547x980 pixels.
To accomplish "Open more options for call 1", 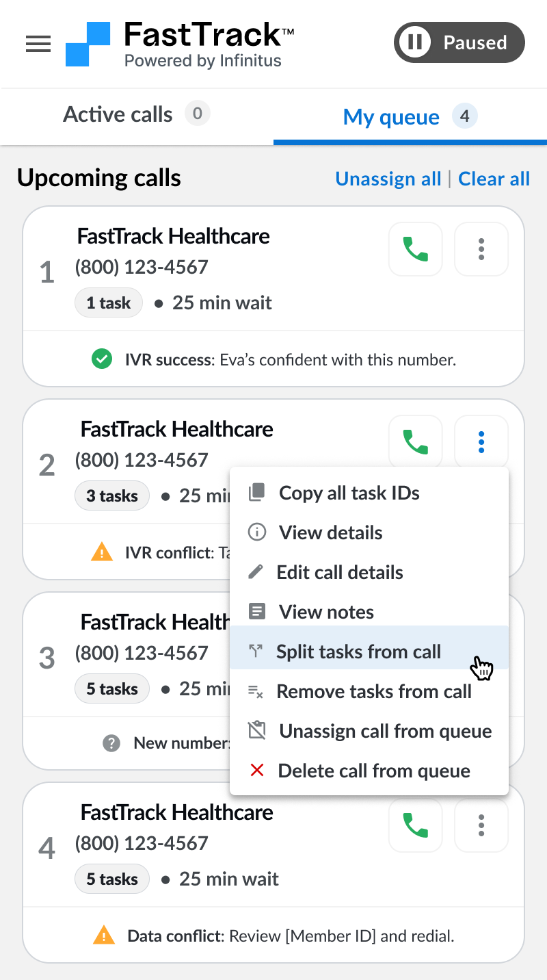I will click(481, 249).
